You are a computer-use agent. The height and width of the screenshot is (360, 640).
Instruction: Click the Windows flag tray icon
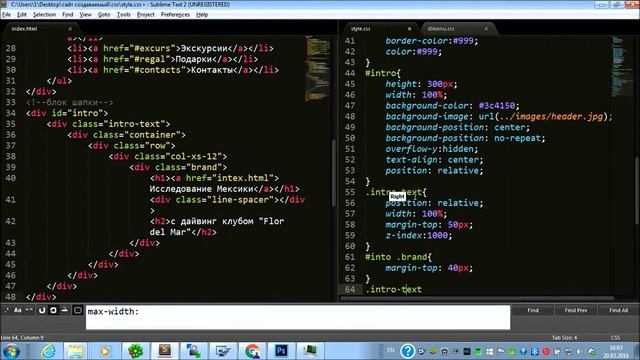click(489, 351)
